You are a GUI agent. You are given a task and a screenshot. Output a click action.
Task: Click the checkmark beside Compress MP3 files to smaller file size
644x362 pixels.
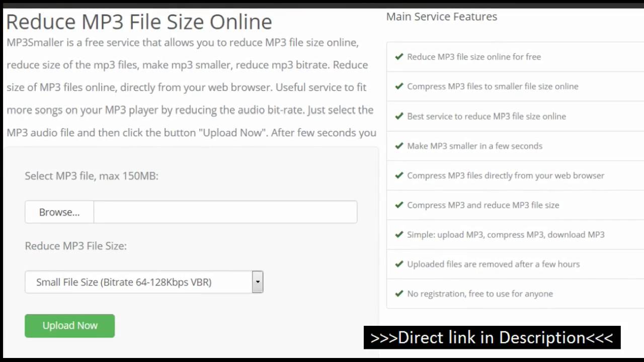pyautogui.click(x=399, y=86)
